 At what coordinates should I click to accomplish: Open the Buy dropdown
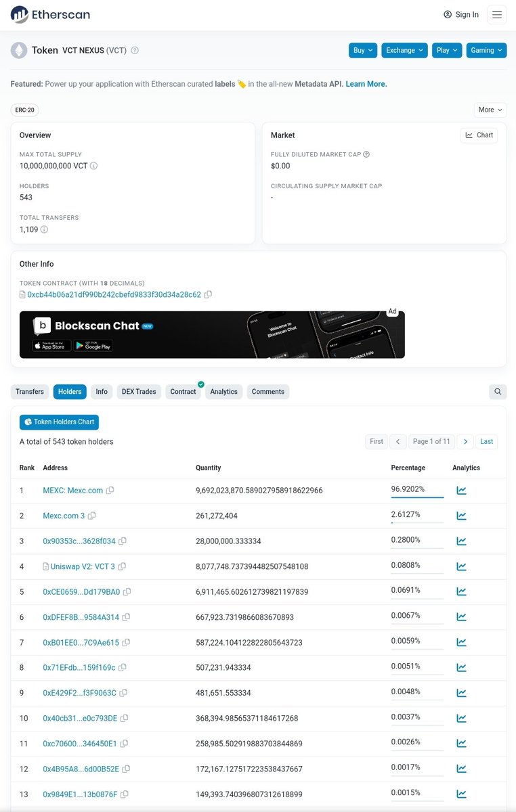[363, 50]
